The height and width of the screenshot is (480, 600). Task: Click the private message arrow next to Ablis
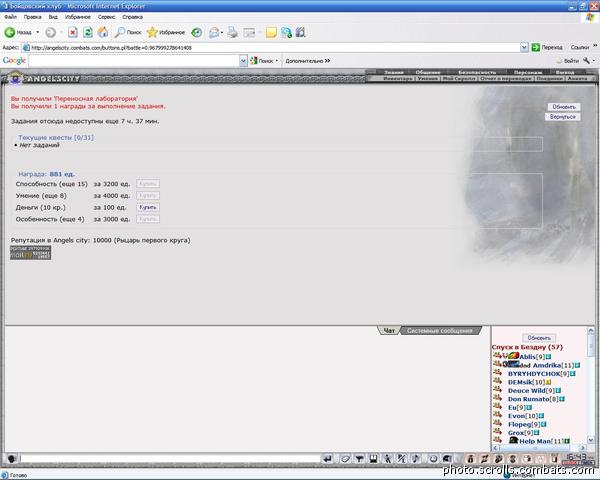coord(497,356)
